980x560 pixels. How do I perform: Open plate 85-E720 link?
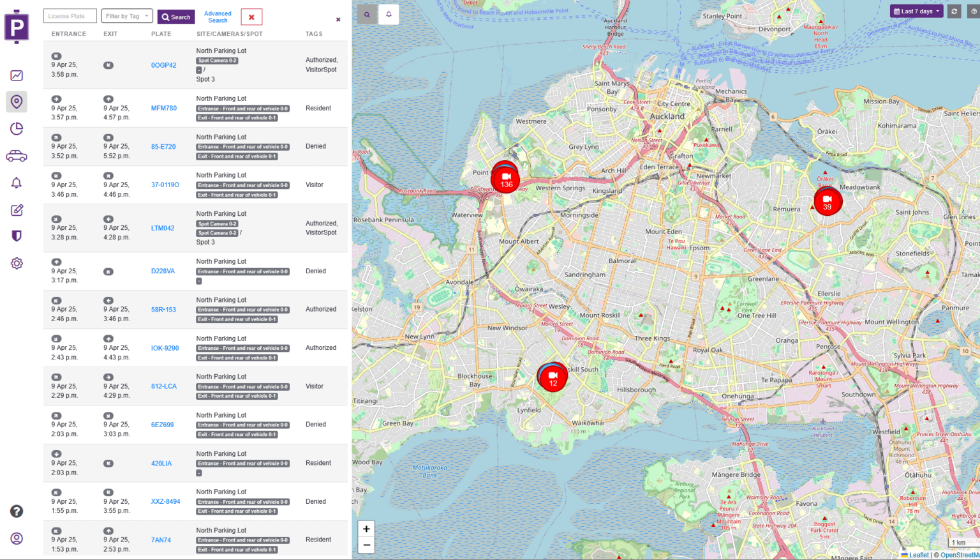pos(163,146)
